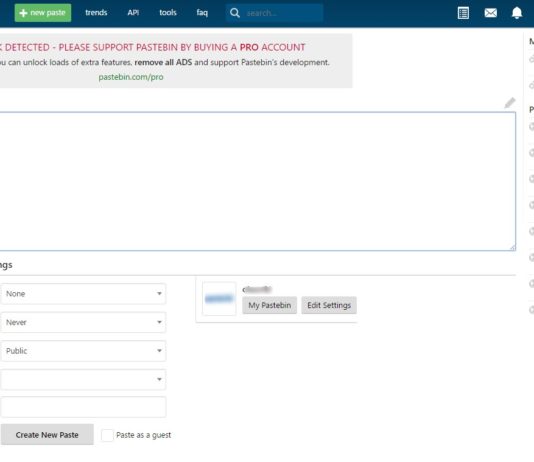This screenshot has height=462, width=534.
Task: Open the paste expiration Never dropdown
Action: (x=83, y=322)
